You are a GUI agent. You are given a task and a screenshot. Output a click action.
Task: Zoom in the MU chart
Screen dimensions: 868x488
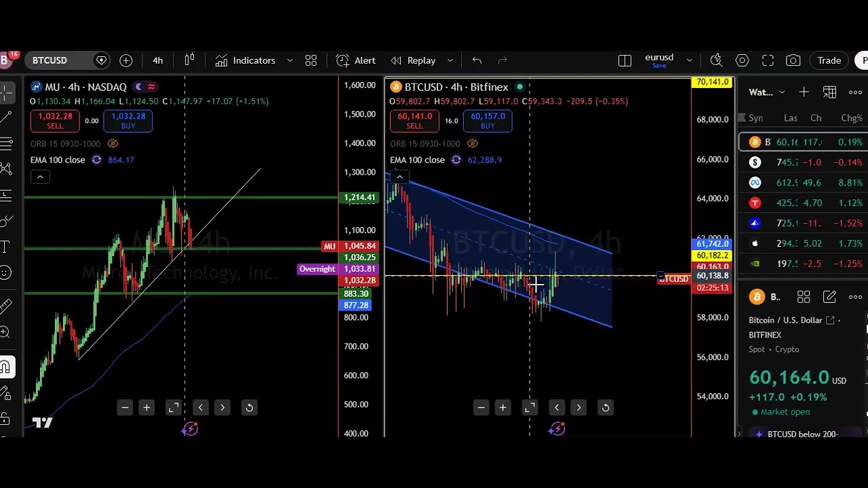click(x=146, y=407)
